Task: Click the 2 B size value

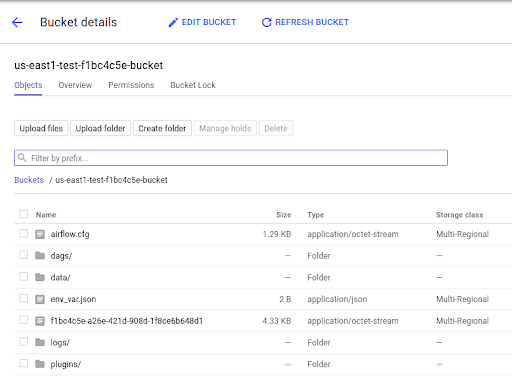Action: point(285,299)
